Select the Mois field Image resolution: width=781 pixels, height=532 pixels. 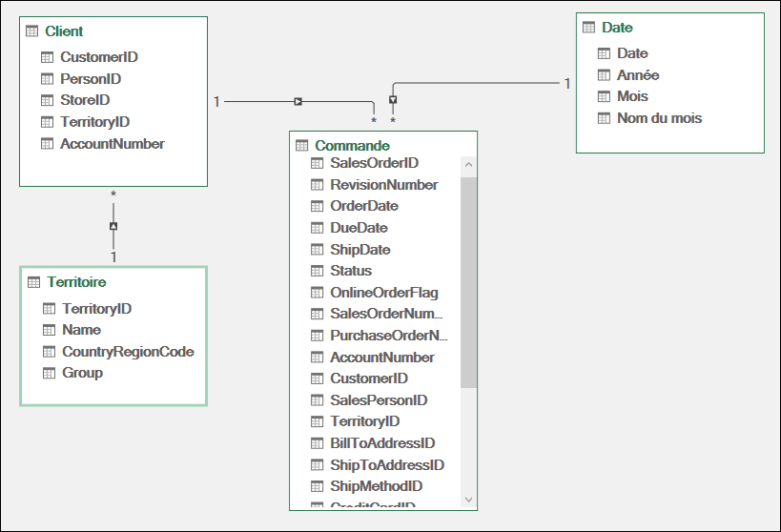pyautogui.click(x=632, y=96)
